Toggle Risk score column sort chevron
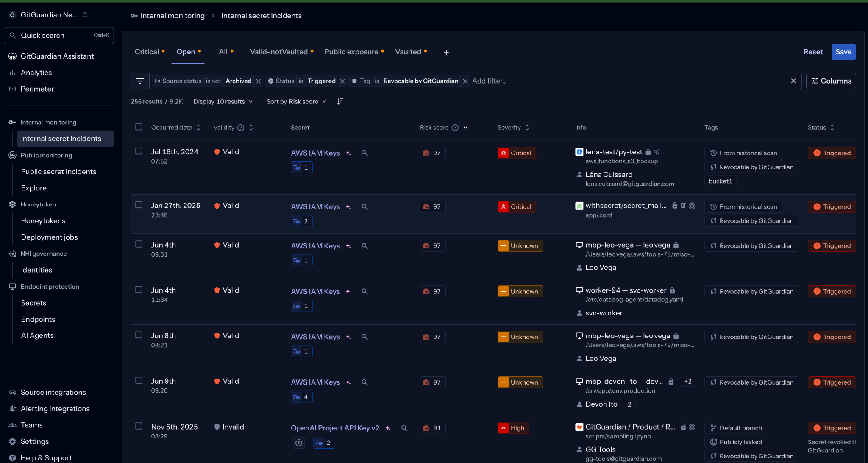The width and height of the screenshot is (868, 463). coord(465,128)
